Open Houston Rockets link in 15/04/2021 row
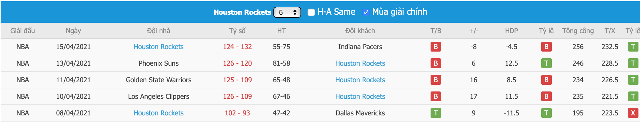The height and width of the screenshot is (124, 644). pyautogui.click(x=158, y=47)
